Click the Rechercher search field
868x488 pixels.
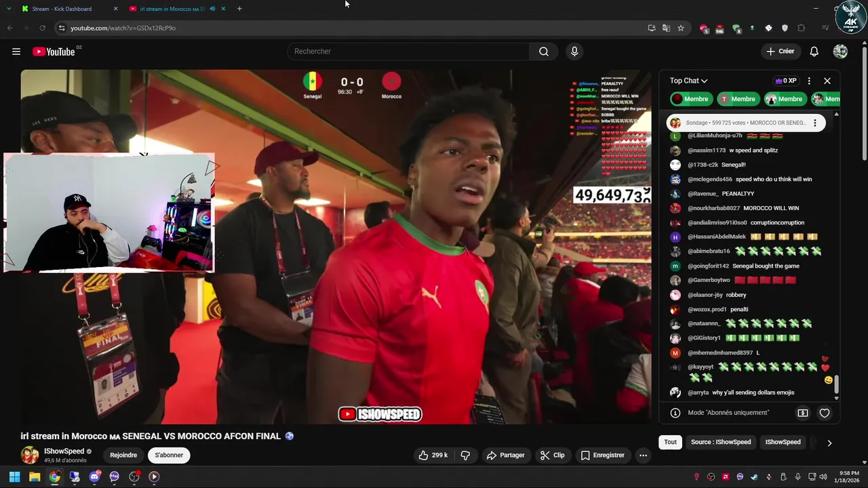[x=408, y=52]
